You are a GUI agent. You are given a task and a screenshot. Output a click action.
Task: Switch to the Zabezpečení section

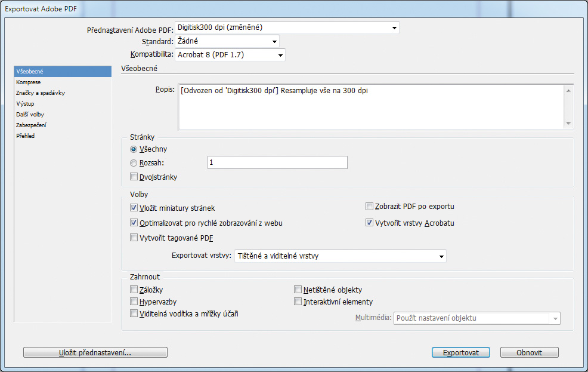click(63, 125)
